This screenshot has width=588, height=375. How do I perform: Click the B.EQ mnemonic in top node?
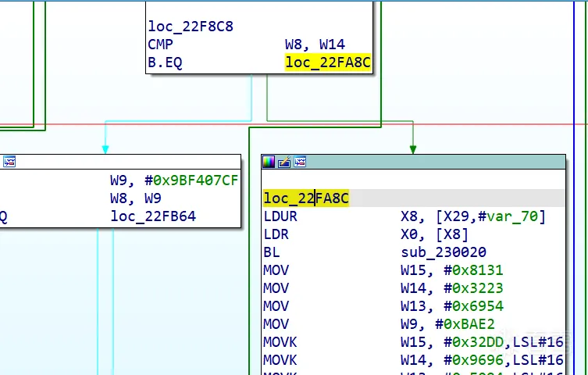click(x=165, y=62)
